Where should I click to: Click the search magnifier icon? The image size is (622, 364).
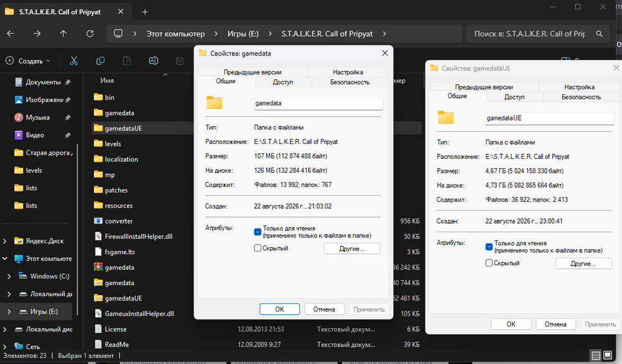[x=600, y=34]
